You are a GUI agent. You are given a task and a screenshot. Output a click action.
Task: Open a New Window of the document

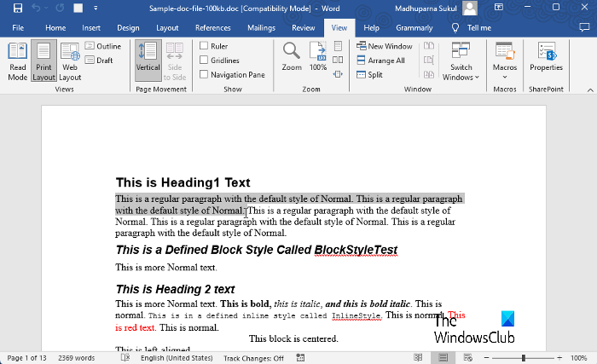384,46
